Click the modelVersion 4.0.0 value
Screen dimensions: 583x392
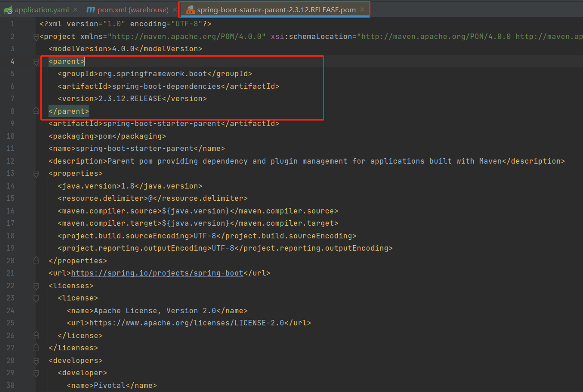(123, 48)
